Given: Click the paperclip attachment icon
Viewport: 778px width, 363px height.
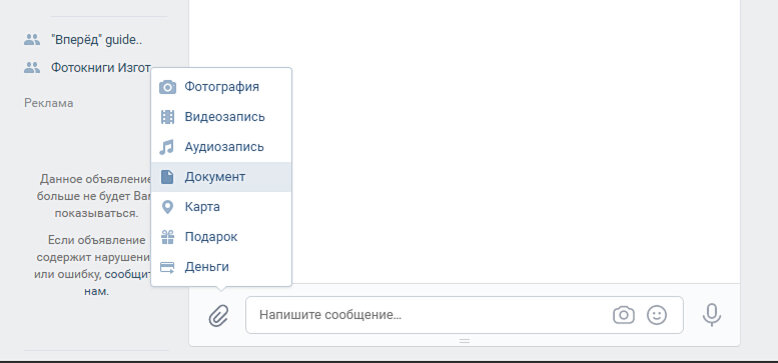Looking at the screenshot, I should pyautogui.click(x=218, y=315).
